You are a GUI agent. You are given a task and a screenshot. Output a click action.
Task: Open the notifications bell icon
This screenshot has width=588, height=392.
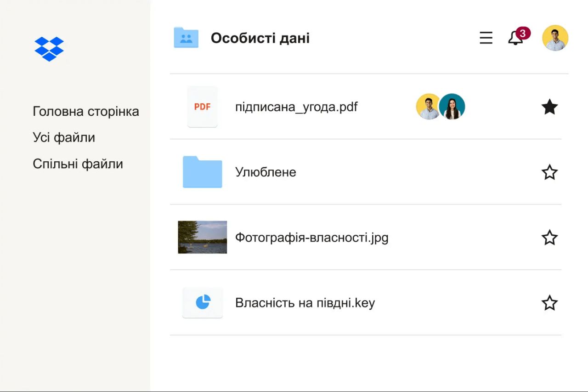click(x=515, y=39)
